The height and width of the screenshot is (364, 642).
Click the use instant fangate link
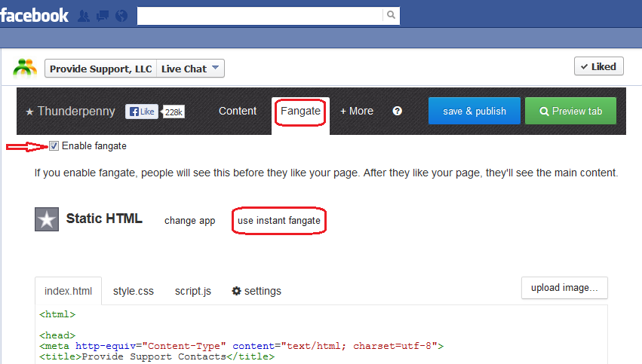tap(279, 221)
